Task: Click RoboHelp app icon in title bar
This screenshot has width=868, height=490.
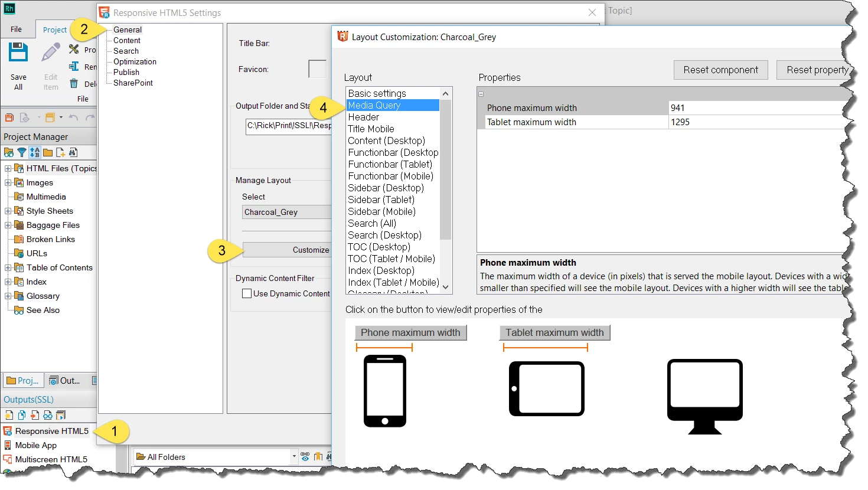Action: coord(9,8)
